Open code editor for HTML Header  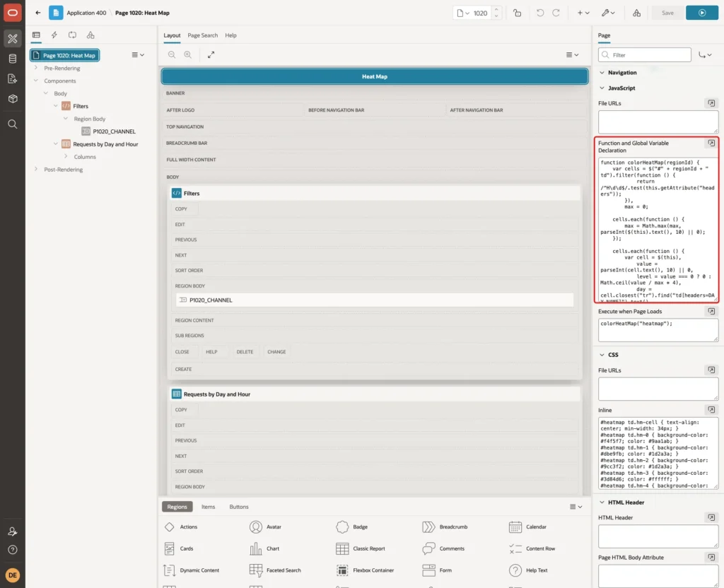coord(711,518)
